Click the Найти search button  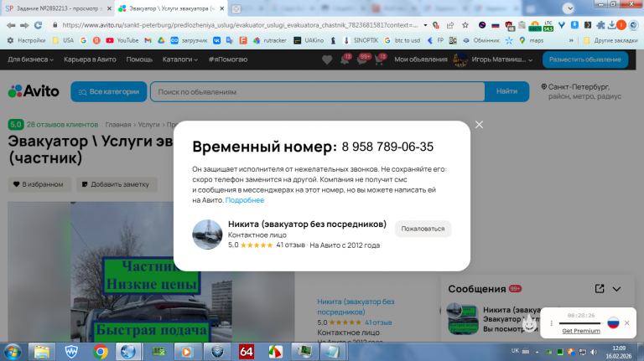[506, 91]
